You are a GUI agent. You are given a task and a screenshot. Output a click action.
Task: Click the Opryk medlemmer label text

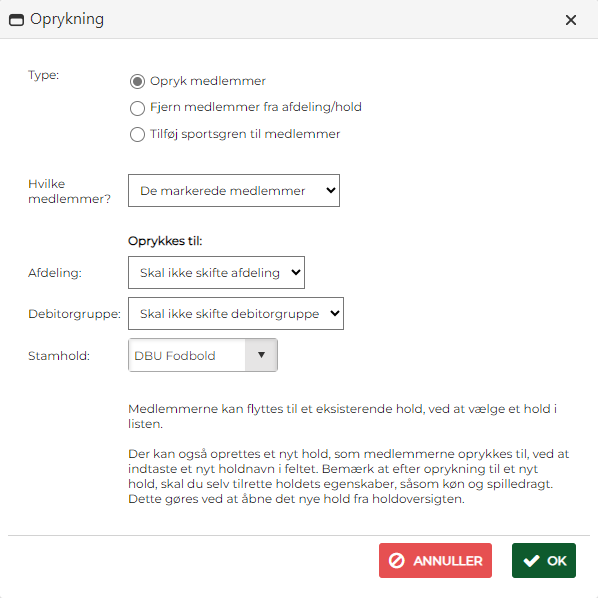[x=208, y=81]
